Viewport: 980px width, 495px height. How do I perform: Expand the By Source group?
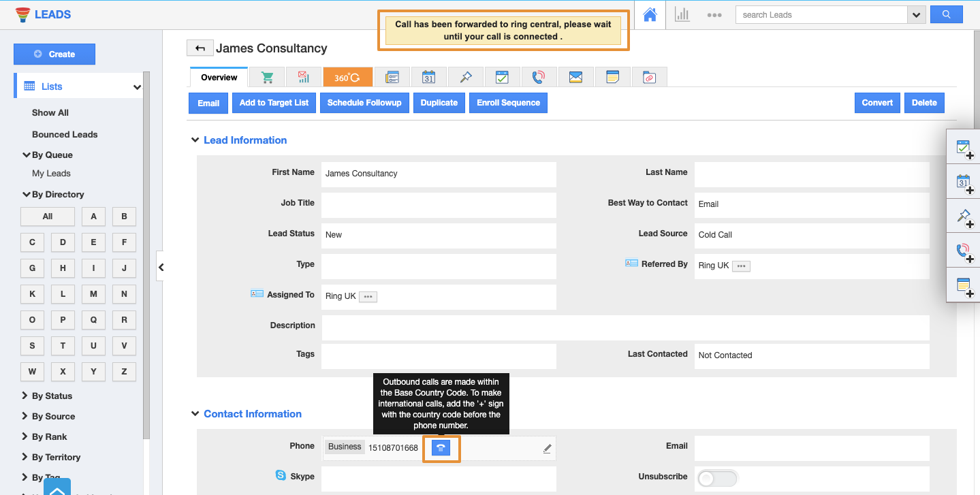25,416
